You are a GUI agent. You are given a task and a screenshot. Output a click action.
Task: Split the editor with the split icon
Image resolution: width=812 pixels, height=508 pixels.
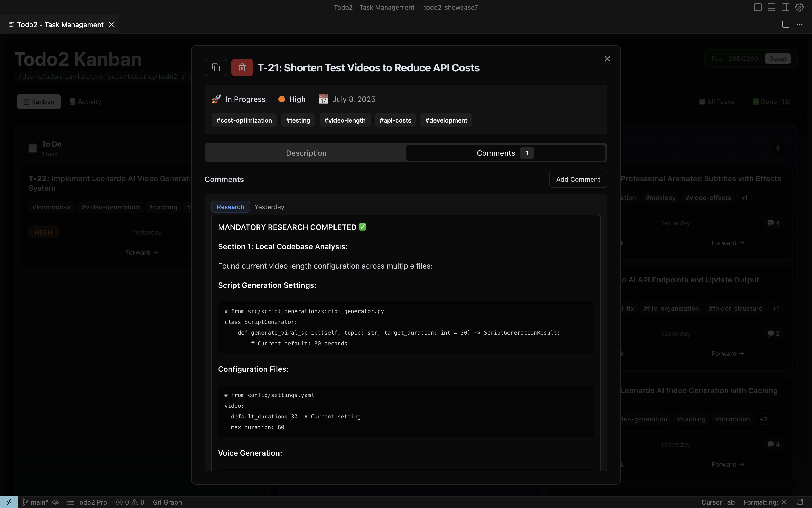coord(785,24)
